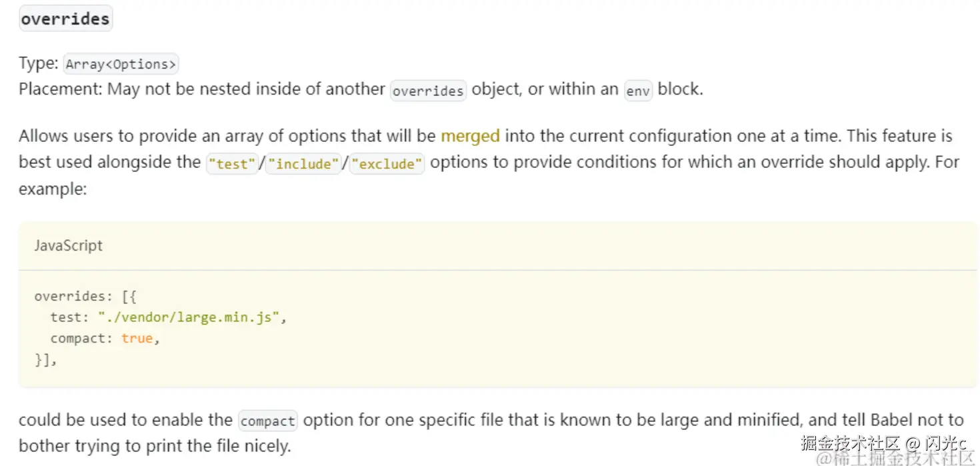Click the "exclude" option code tag
This screenshot has height=466, width=980.
point(387,164)
